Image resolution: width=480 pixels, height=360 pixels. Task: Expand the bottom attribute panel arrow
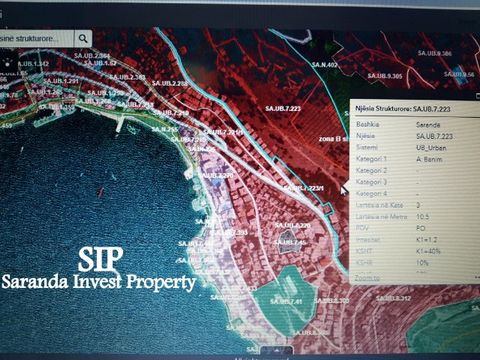click(x=277, y=351)
